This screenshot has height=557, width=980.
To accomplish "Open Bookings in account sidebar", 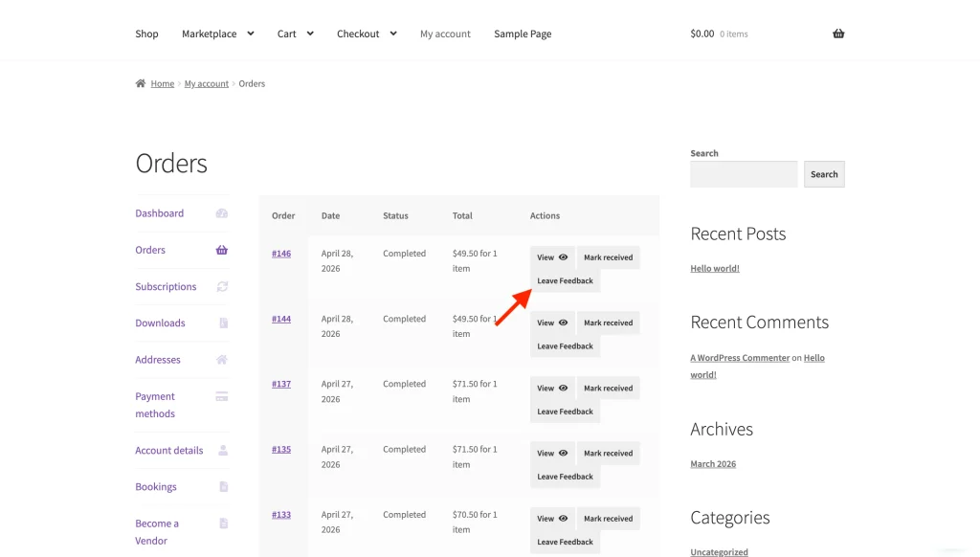I will click(156, 487).
